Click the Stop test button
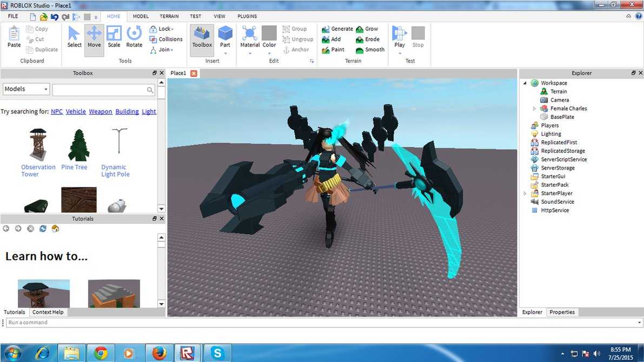The height and width of the screenshot is (362, 644). (x=417, y=37)
